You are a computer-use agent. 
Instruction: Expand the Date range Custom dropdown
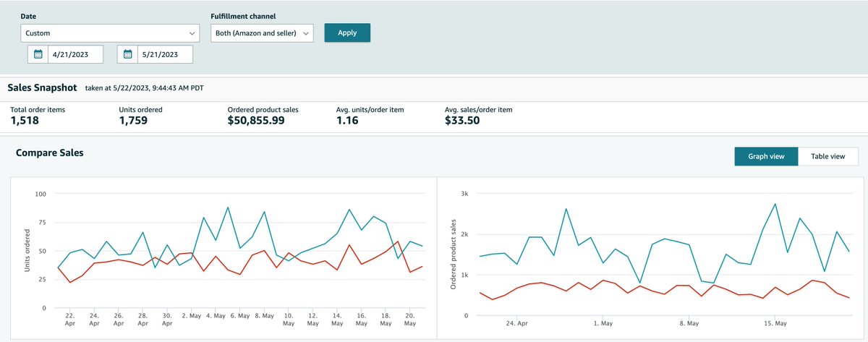[x=110, y=33]
